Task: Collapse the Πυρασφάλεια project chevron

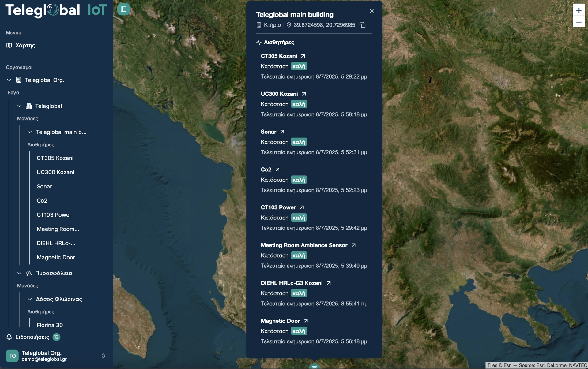Action: click(x=19, y=273)
